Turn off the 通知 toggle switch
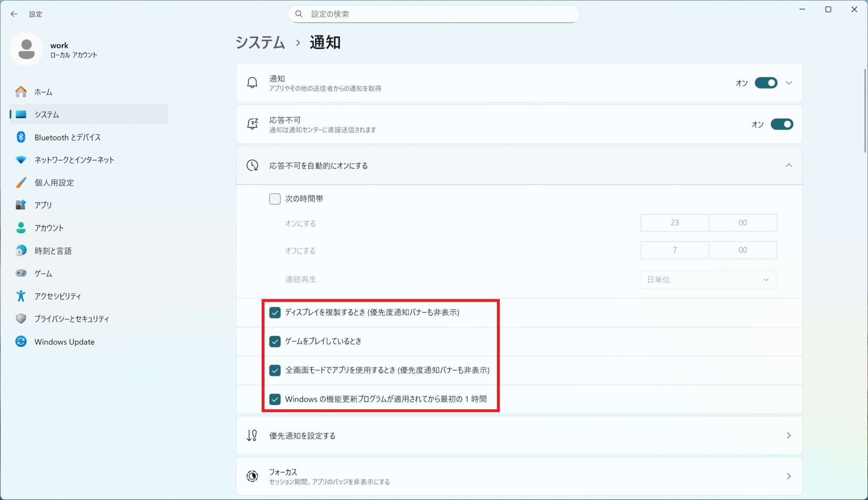868x500 pixels. (765, 83)
